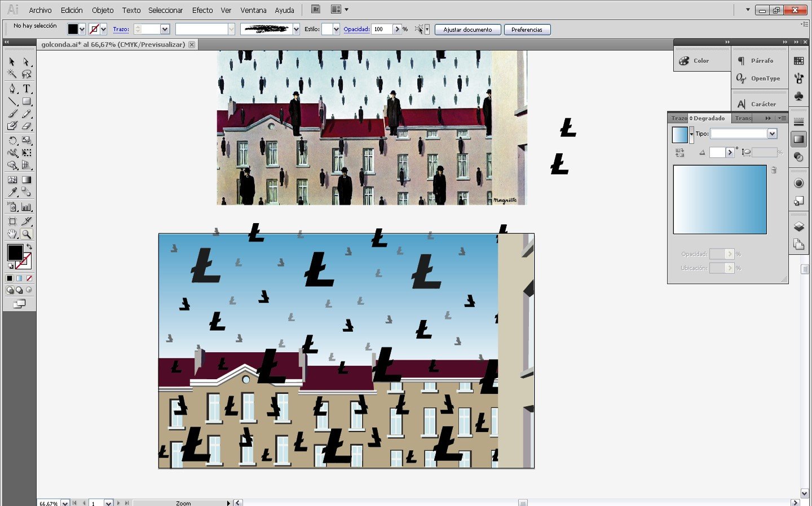Select the Eyedropper tool

click(12, 192)
